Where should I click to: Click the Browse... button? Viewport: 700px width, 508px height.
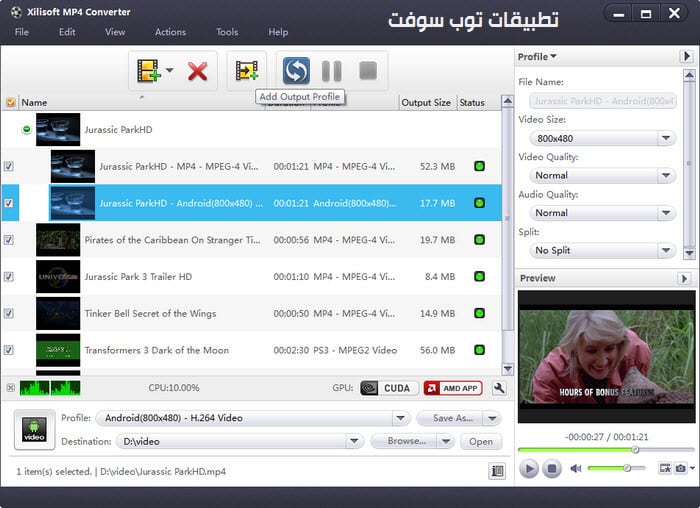click(405, 441)
